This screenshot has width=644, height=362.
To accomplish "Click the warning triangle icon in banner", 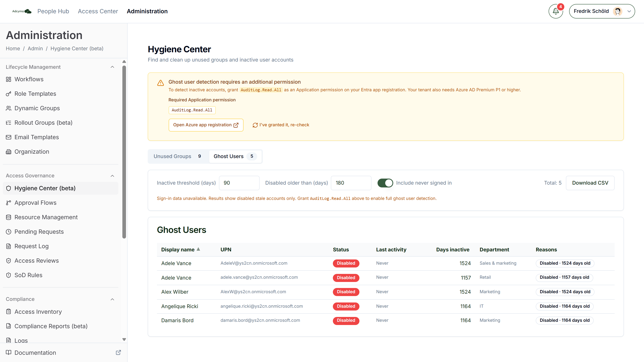I will click(161, 83).
